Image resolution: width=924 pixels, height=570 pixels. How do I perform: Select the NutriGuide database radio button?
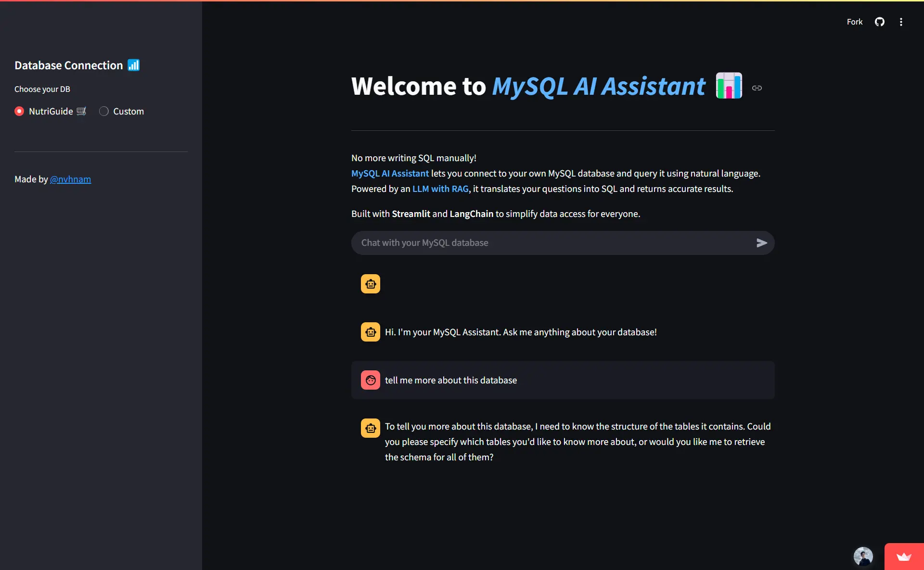click(19, 111)
